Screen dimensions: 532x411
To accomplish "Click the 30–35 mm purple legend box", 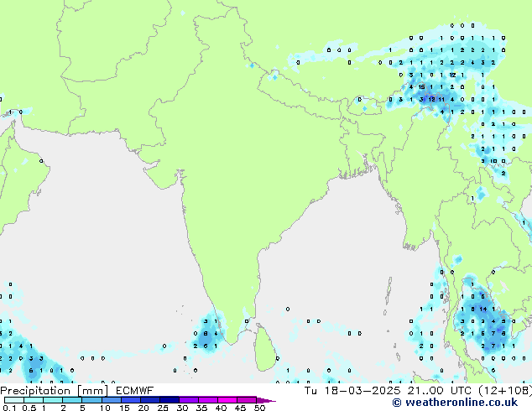I will (x=189, y=400).
